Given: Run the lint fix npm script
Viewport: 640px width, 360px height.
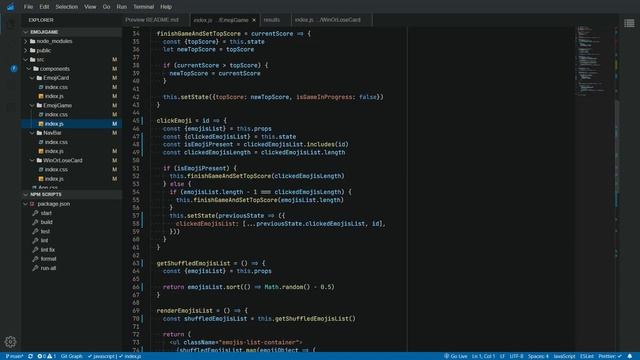Looking at the screenshot, I should (48, 250).
